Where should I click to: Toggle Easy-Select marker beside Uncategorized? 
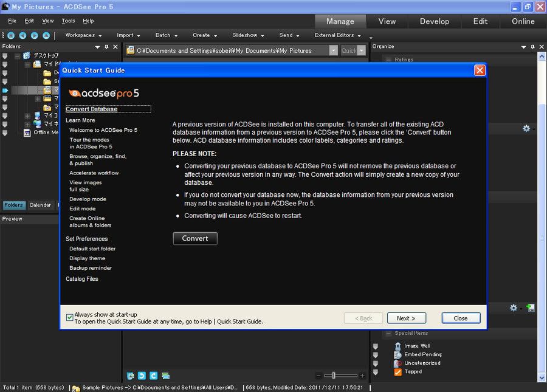(376, 363)
